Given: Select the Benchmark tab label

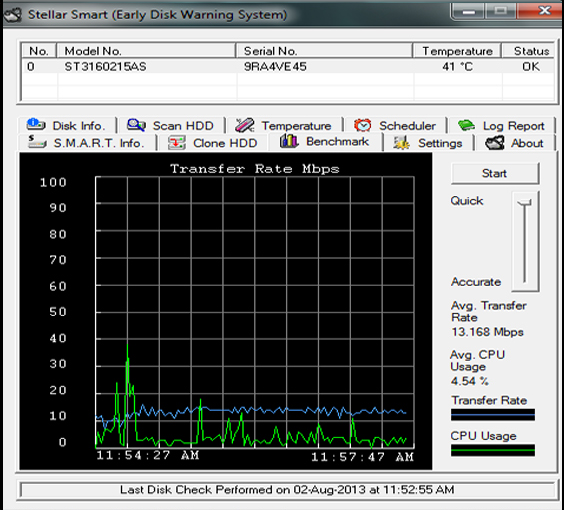Looking at the screenshot, I should point(337,141).
